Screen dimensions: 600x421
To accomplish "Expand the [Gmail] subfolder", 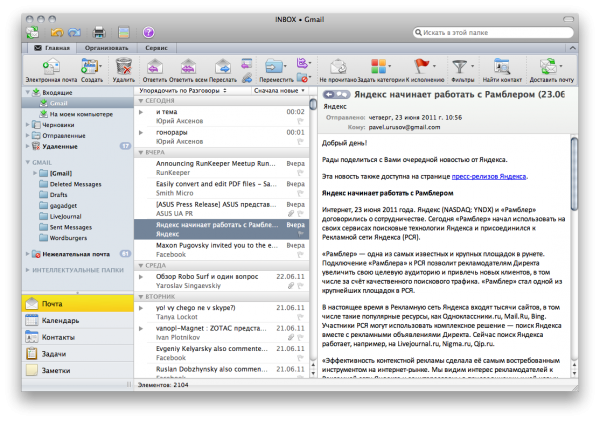I will (x=35, y=173).
